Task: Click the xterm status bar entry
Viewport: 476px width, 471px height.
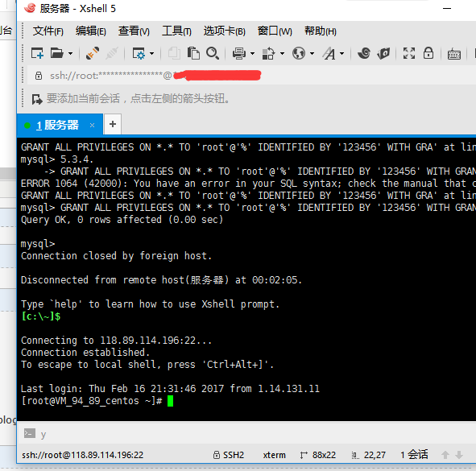Action: (274, 455)
